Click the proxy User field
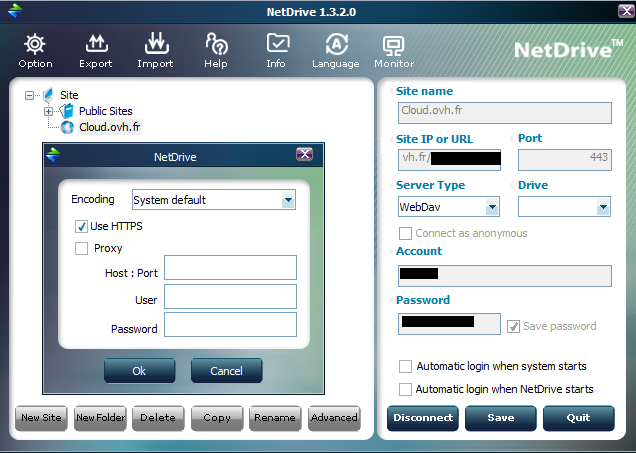The width and height of the screenshot is (636, 453). 230,296
